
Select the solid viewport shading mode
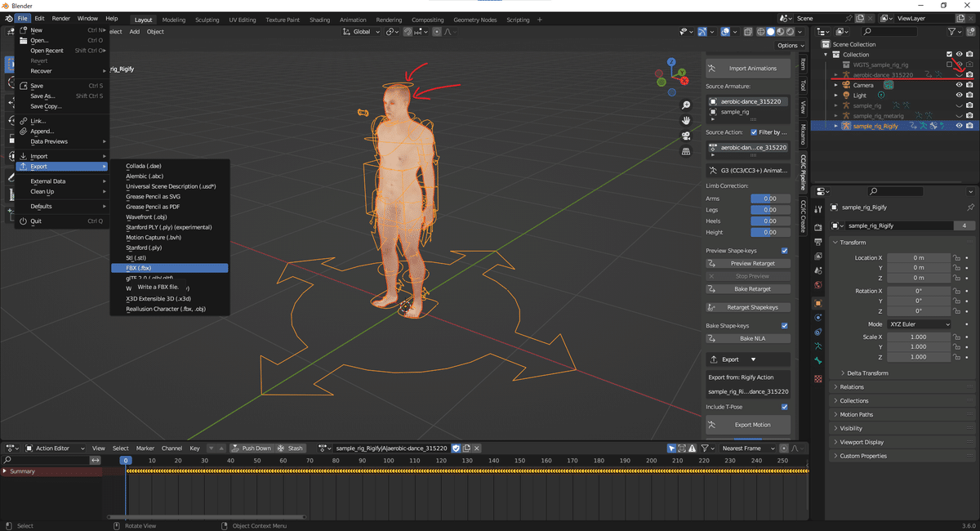tap(770, 32)
